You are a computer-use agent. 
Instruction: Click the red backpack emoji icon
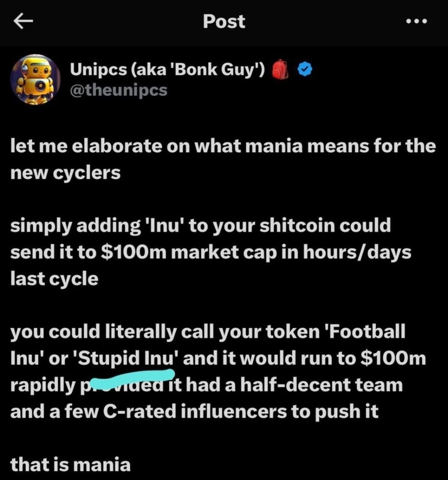[280, 70]
